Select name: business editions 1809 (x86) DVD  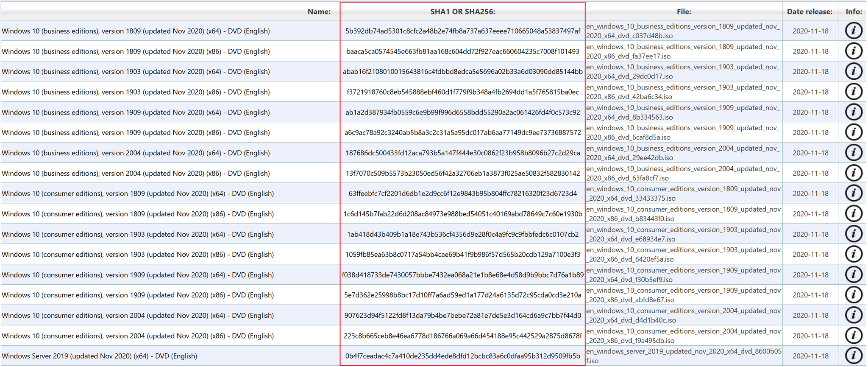pos(136,51)
